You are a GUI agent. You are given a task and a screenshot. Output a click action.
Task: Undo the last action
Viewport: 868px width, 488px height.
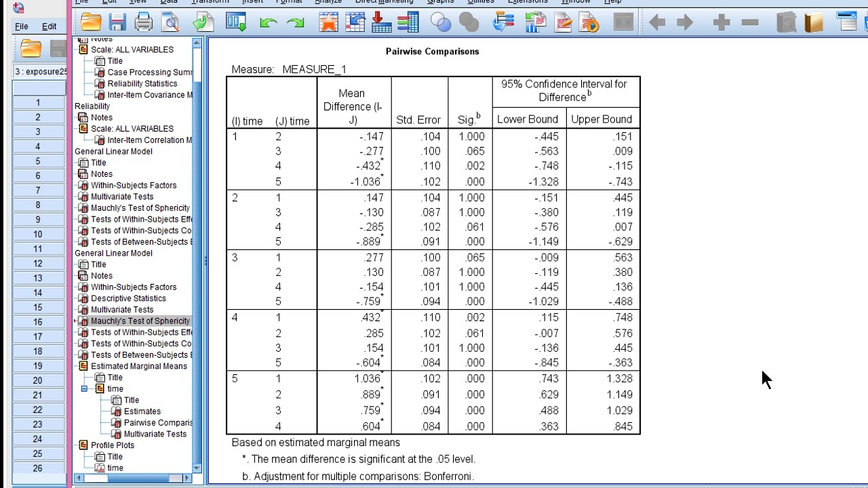coord(268,23)
